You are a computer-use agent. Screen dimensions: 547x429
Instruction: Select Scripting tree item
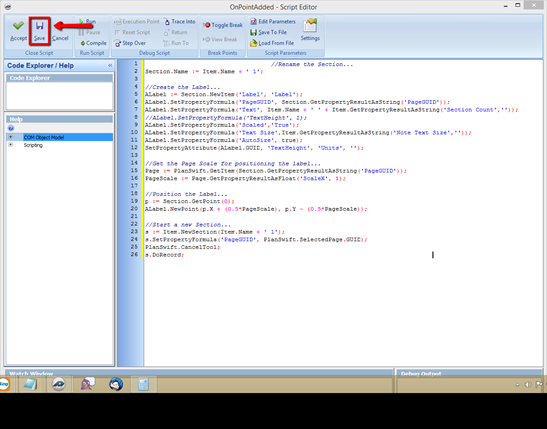tap(33, 145)
